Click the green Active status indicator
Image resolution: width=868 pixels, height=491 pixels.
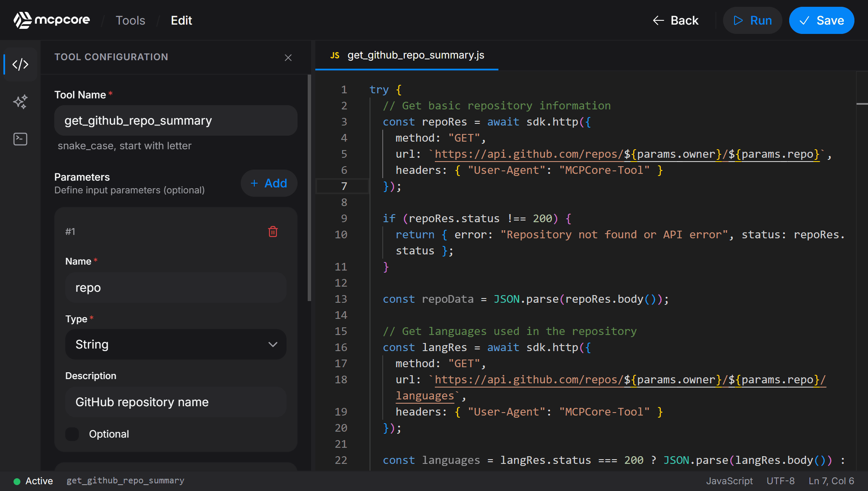pyautogui.click(x=17, y=480)
